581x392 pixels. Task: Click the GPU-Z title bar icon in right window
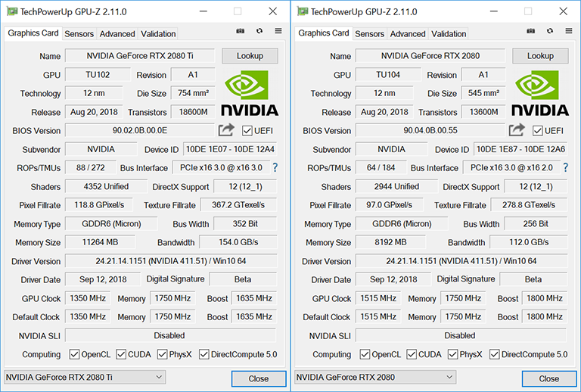point(303,11)
